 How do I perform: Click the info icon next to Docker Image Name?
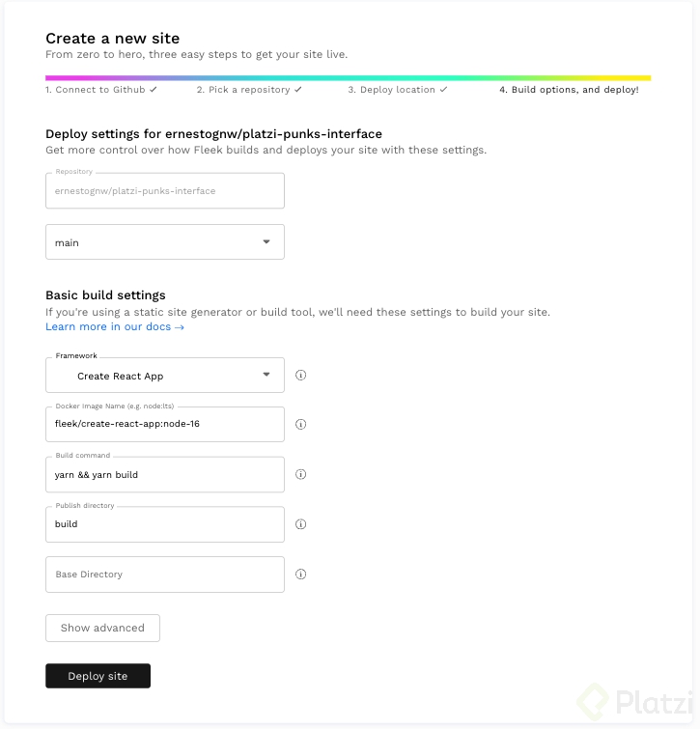pos(300,425)
